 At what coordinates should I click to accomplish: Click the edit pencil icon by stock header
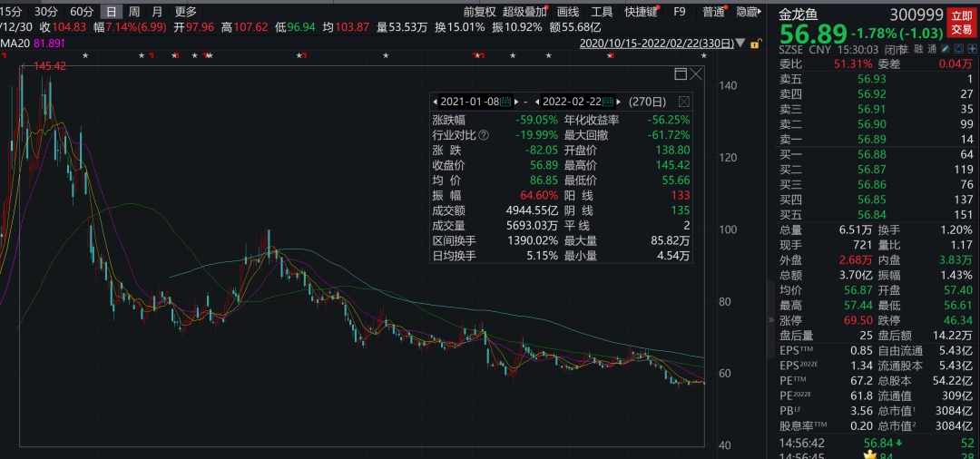pyautogui.click(x=946, y=49)
